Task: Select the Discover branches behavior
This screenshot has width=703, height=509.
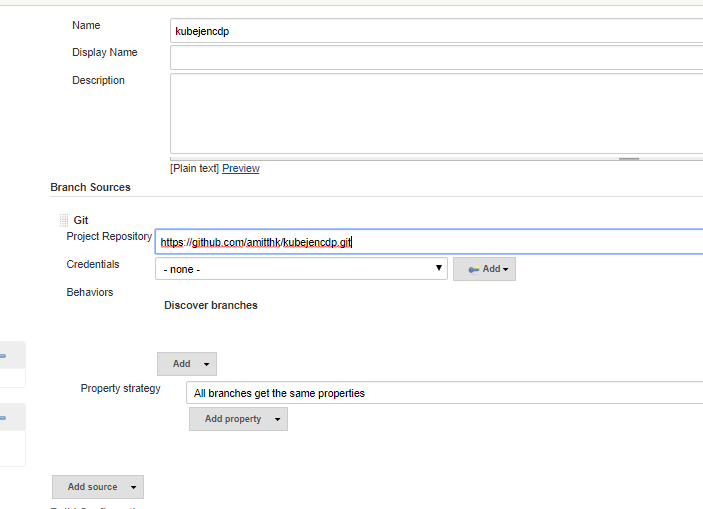Action: pos(211,305)
